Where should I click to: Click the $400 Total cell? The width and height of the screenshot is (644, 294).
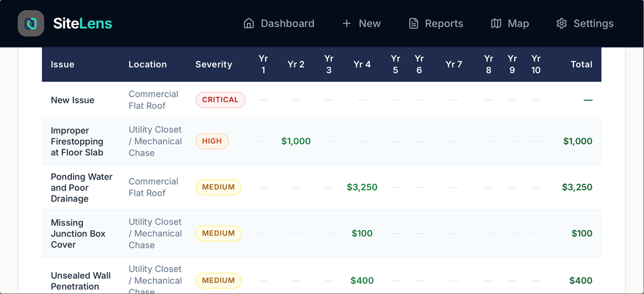[581, 281]
